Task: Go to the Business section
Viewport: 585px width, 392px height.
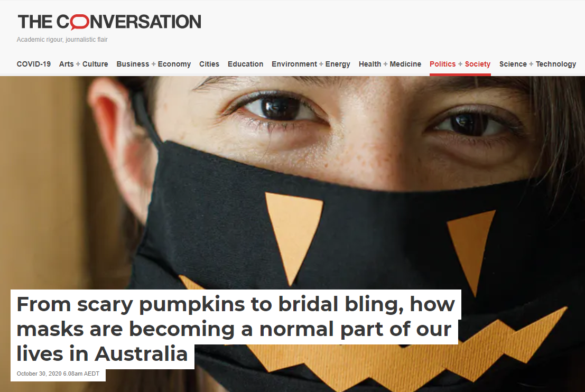Action: [x=133, y=64]
